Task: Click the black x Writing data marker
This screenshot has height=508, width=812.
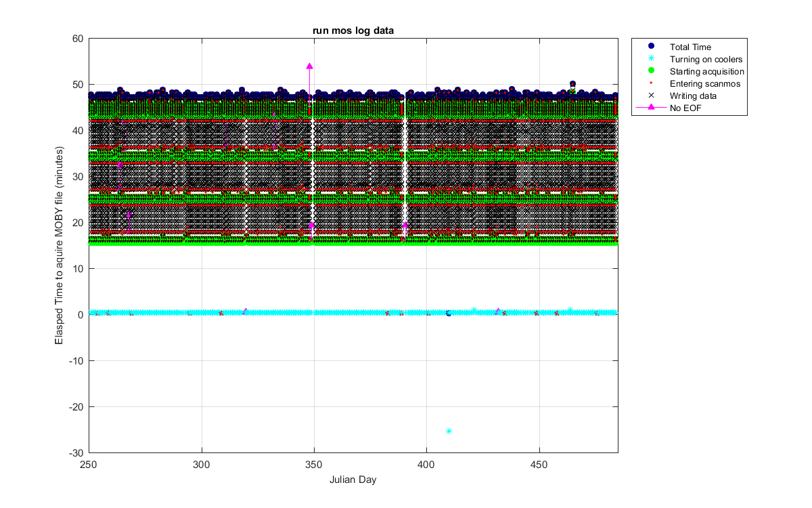Action: click(651, 96)
